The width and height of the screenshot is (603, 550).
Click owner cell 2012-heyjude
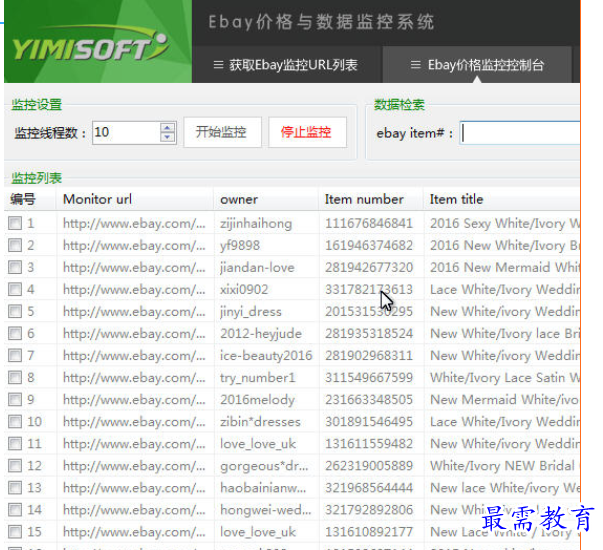tap(261, 333)
